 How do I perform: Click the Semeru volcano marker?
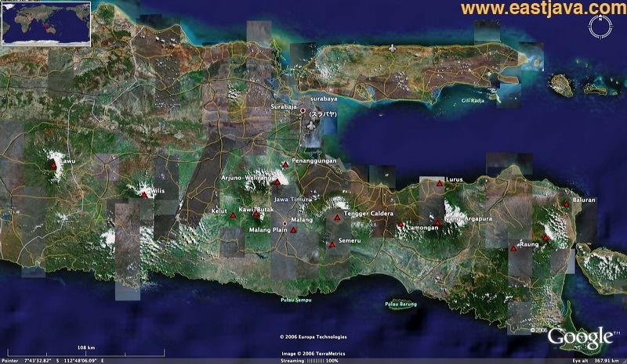(332, 245)
